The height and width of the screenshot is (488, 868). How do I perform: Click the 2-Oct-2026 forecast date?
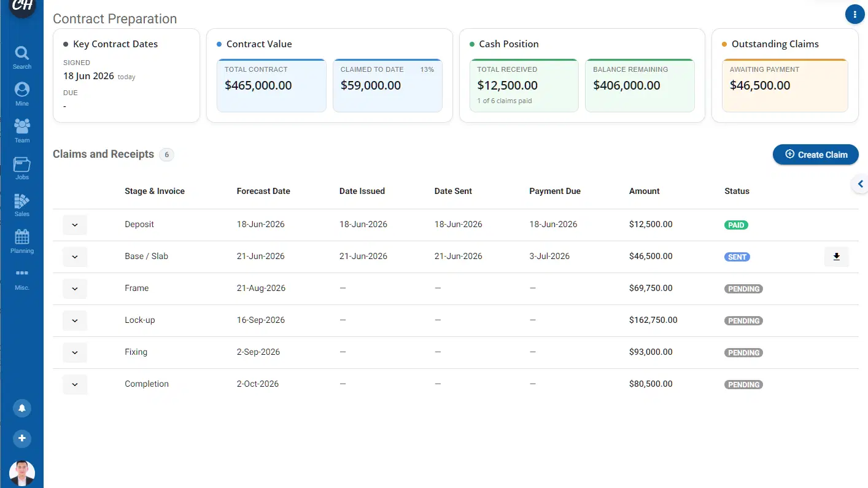tap(258, 384)
